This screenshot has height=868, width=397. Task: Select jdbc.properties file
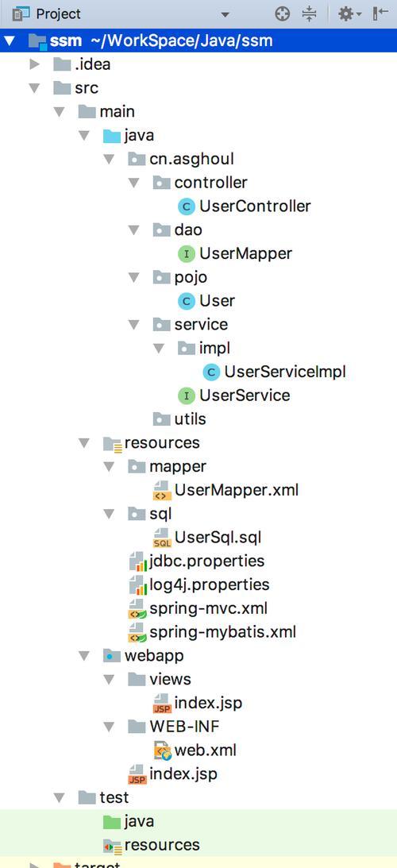click(207, 561)
